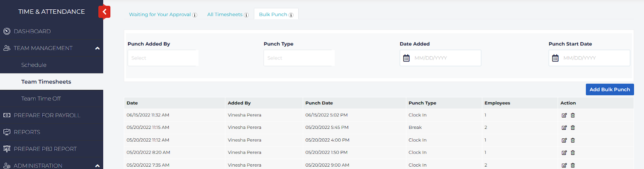Switch to the All Timesheets tab

pos(225,14)
